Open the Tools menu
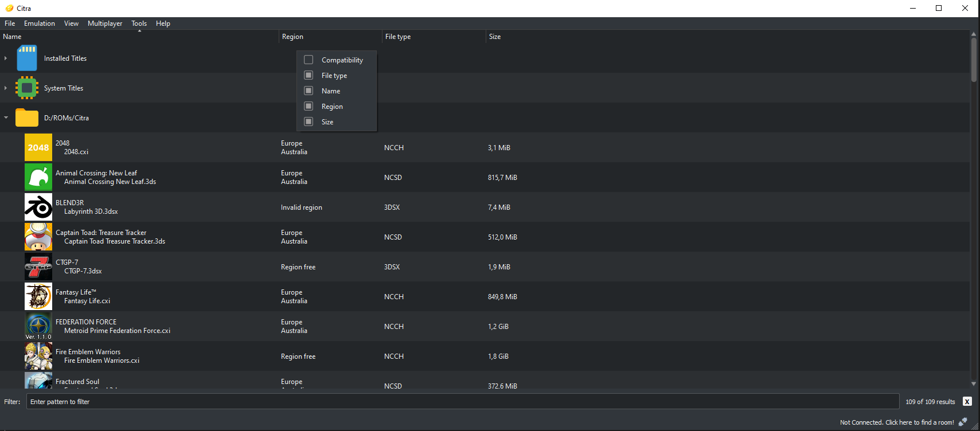The height and width of the screenshot is (431, 980). click(x=139, y=23)
